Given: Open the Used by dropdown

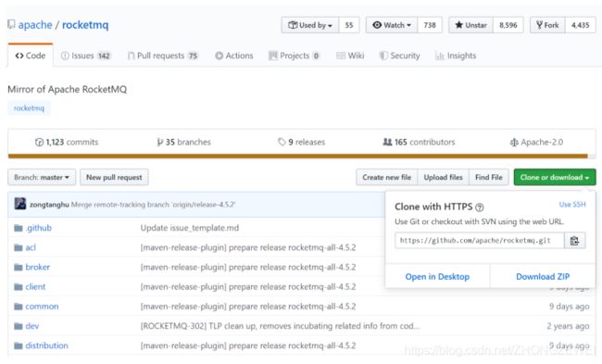Looking at the screenshot, I should pos(310,25).
